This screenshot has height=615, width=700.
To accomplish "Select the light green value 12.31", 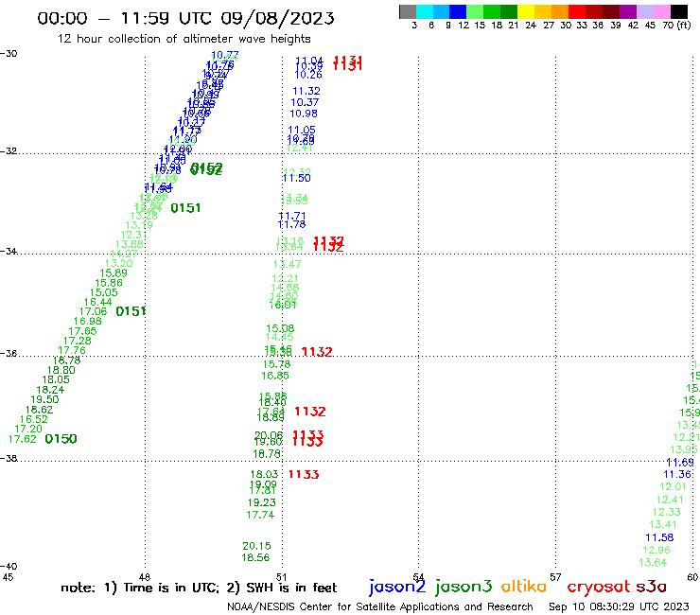I will 133,235.
